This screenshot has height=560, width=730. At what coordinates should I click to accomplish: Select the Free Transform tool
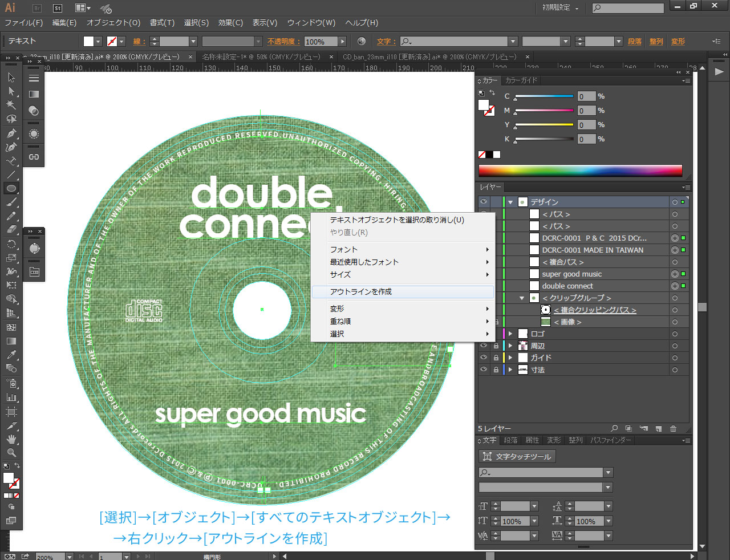pos(11,285)
